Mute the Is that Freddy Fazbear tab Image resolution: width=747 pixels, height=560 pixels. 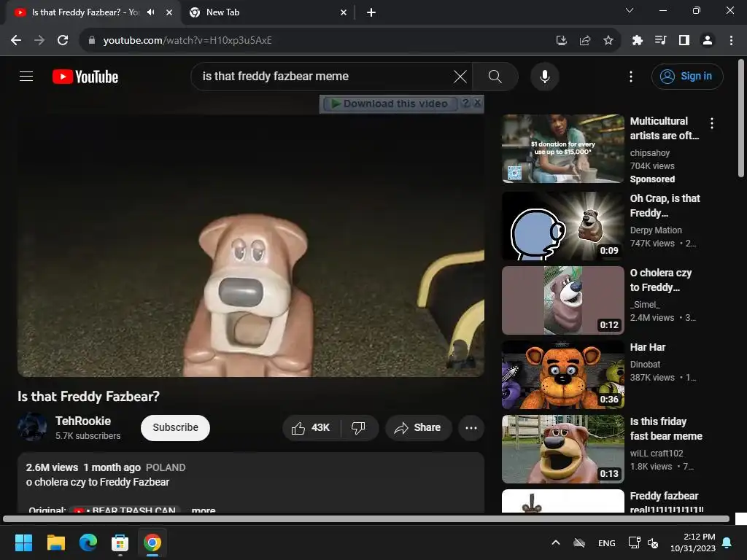click(x=151, y=12)
